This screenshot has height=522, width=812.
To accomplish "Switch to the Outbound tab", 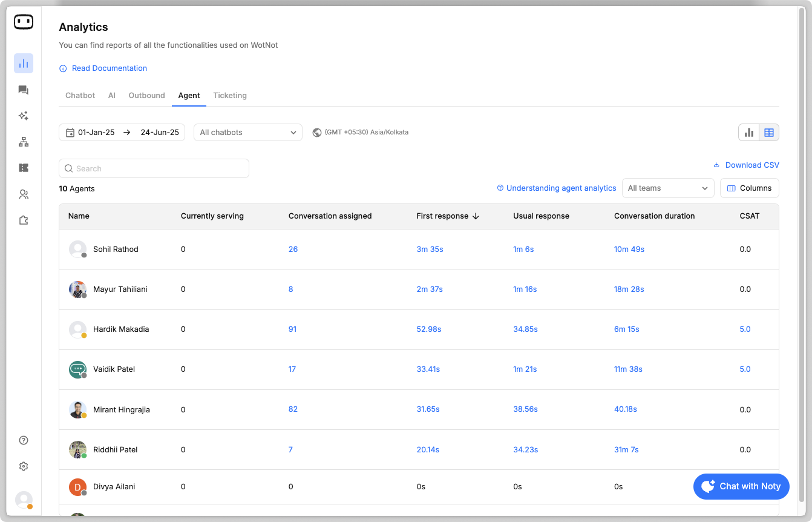I will coord(146,96).
